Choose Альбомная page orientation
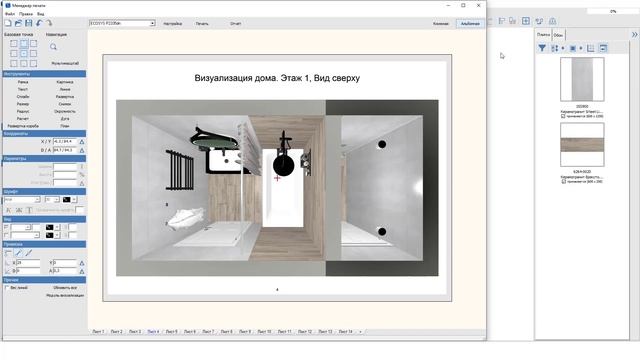Image resolution: width=640 pixels, height=360 pixels. coord(470,24)
